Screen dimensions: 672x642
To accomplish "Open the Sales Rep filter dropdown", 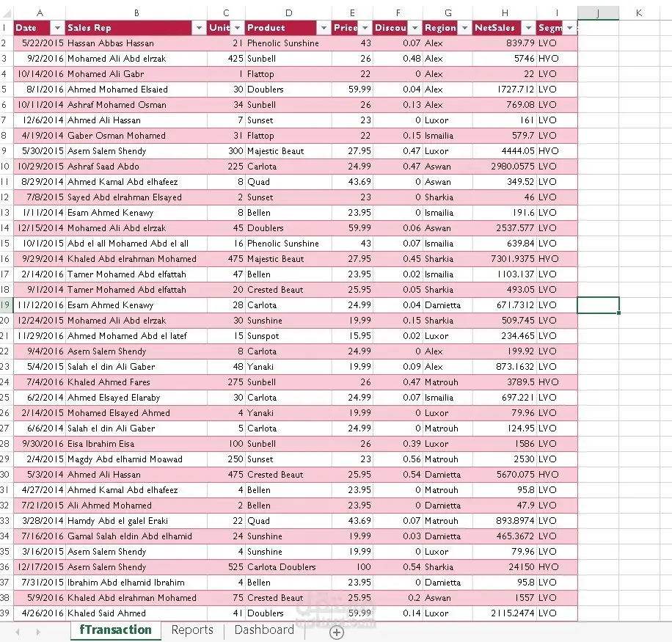I will (x=198, y=26).
